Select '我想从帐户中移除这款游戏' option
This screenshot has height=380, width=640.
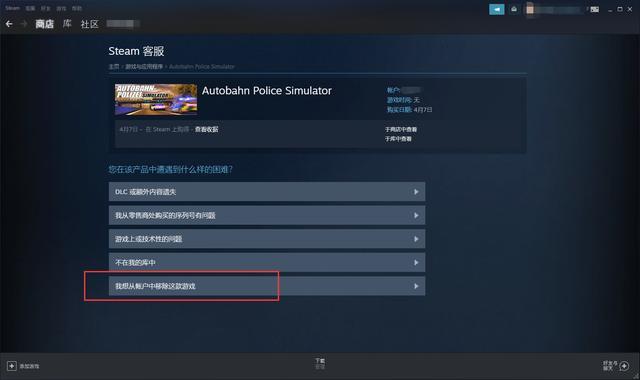coord(267,286)
